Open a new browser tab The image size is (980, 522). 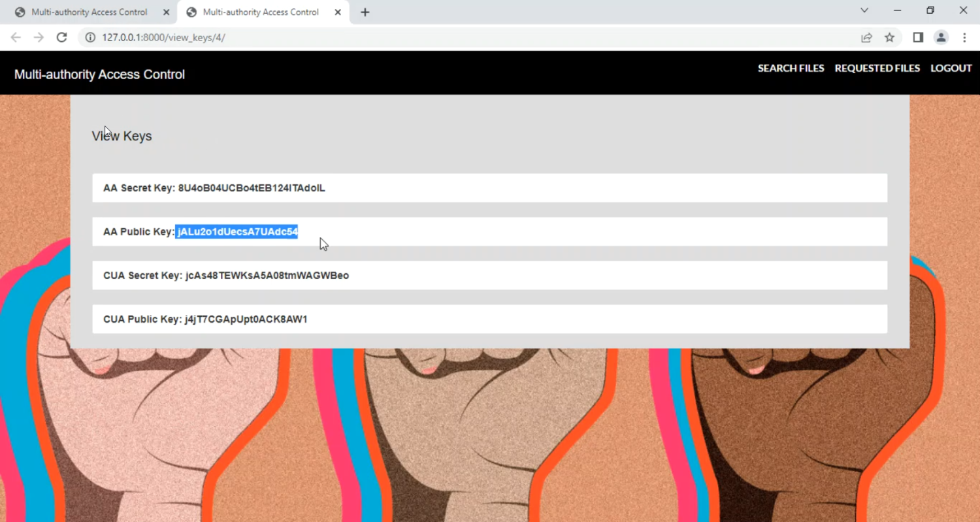[365, 12]
